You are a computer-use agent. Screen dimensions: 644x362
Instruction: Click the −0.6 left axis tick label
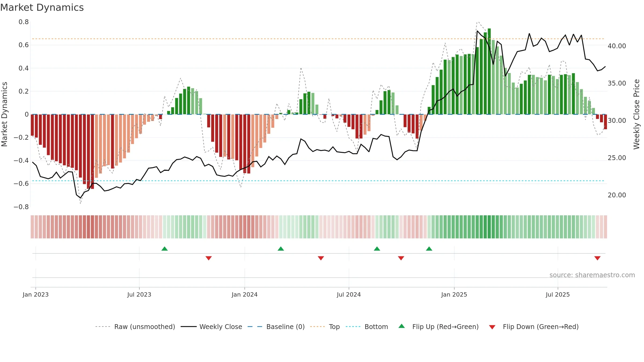coord(21,184)
